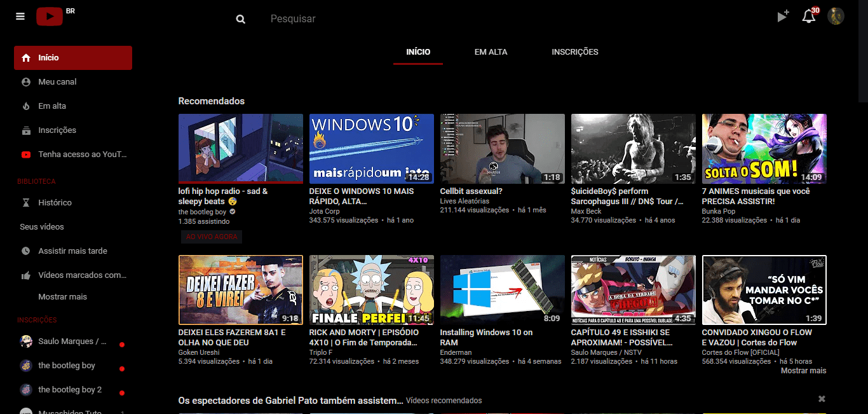Play the Windows 10 mais rápido thumbnail
This screenshot has width=868, height=414.
coord(372,148)
